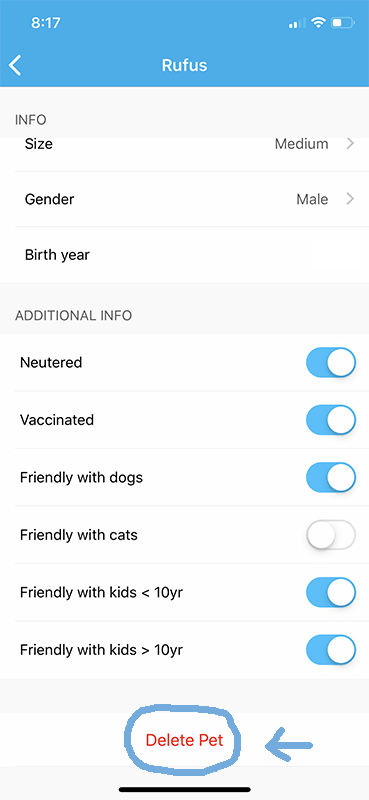Toggle Friendly with dogs off

[331, 478]
